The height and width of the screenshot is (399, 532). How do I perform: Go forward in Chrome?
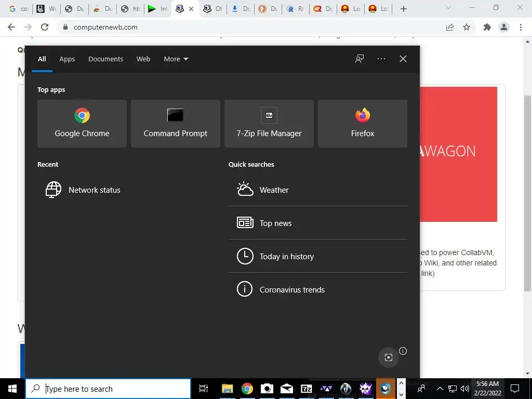click(x=28, y=27)
